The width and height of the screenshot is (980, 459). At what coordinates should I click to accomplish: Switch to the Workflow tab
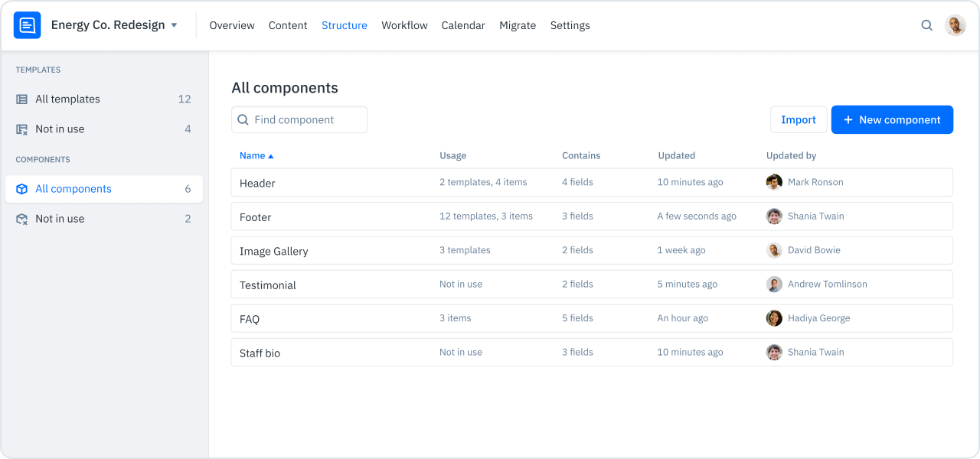tap(404, 25)
